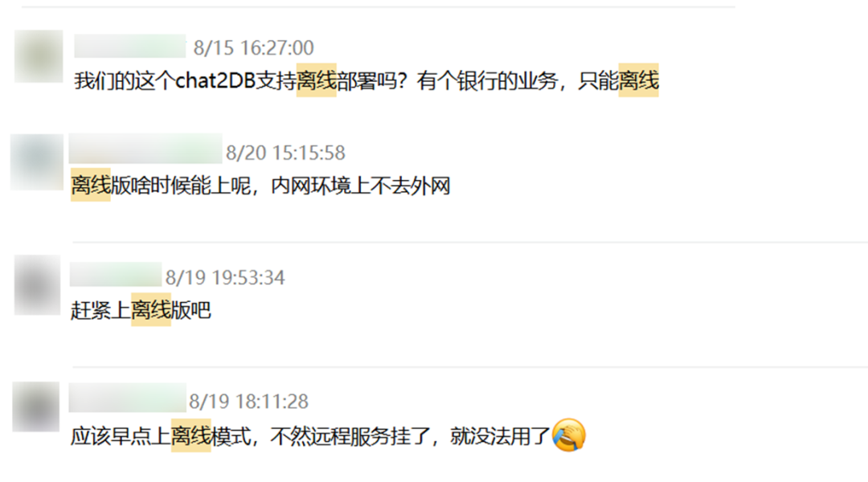Click the timestamp 8/20 15:15:58
Image resolution: width=868 pixels, height=482 pixels.
click(x=285, y=153)
